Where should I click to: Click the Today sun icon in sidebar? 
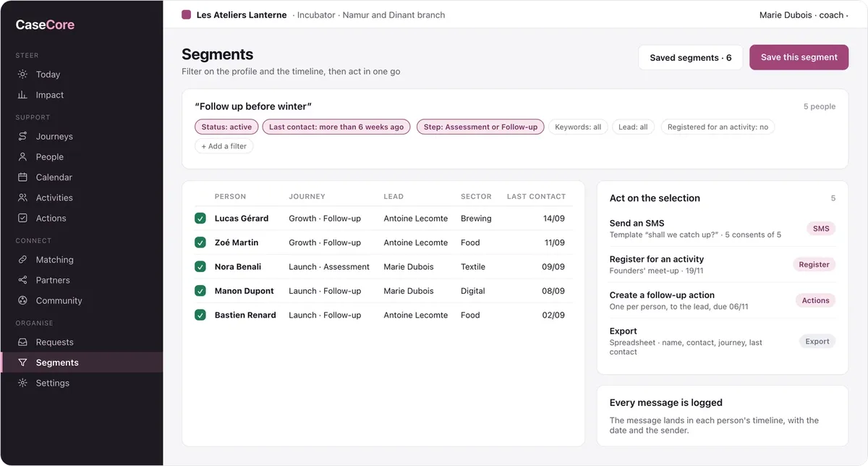click(22, 75)
